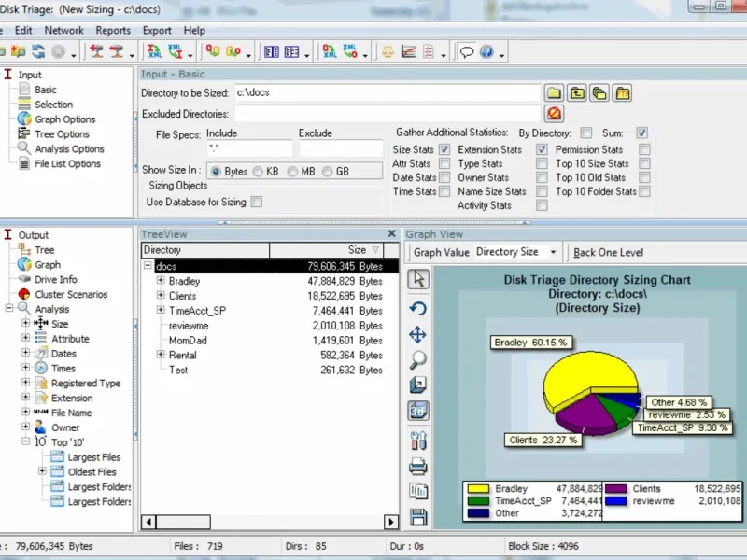Select the pointer tool in Graph View
This screenshot has width=747, height=560.
418,280
